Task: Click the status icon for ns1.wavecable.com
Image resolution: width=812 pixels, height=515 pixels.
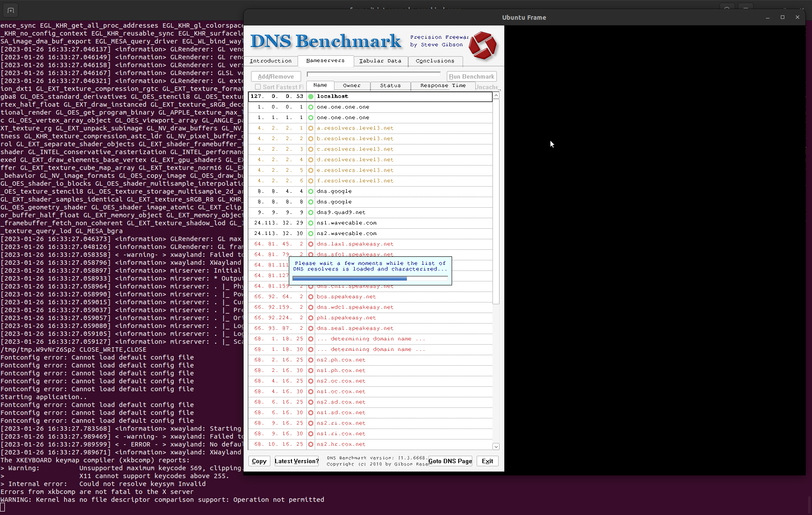Action: [311, 223]
